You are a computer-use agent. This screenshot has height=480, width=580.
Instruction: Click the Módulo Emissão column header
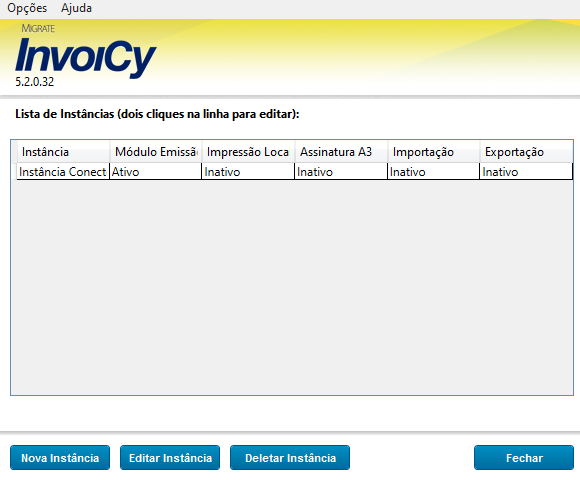point(156,152)
